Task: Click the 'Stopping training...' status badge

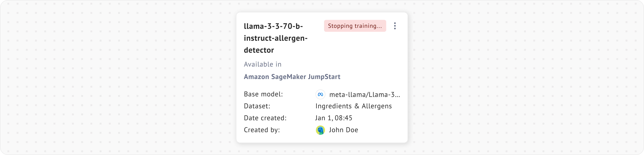Action: coord(355,26)
